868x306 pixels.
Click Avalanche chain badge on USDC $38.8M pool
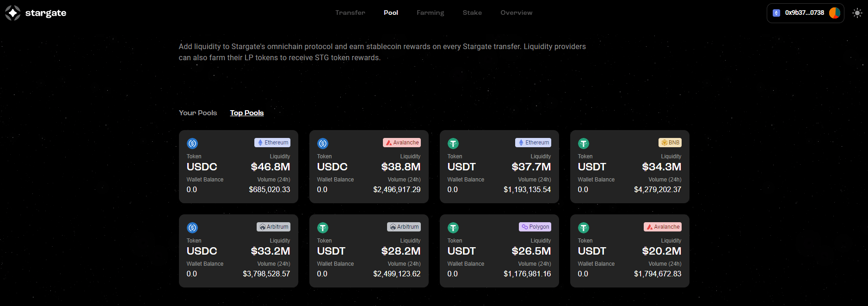[x=402, y=143]
